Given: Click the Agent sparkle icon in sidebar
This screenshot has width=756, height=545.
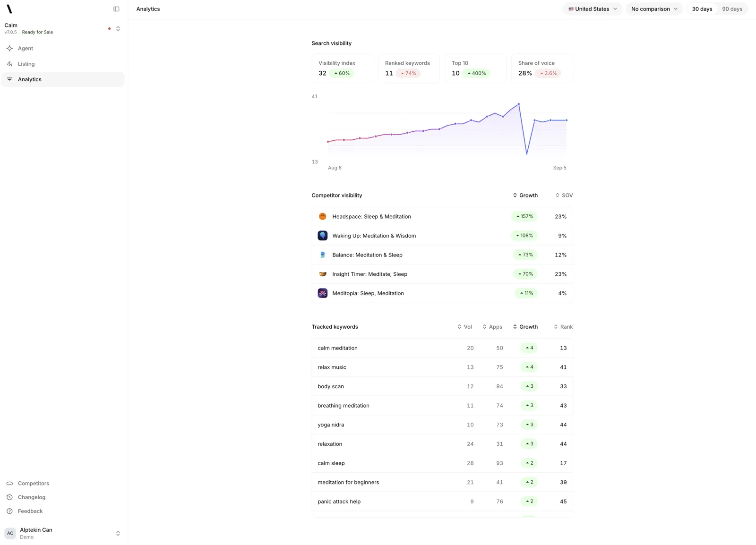Looking at the screenshot, I should 9,48.
